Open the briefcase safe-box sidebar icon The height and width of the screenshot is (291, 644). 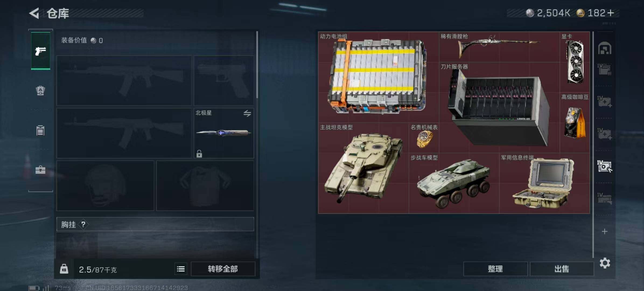click(x=40, y=170)
